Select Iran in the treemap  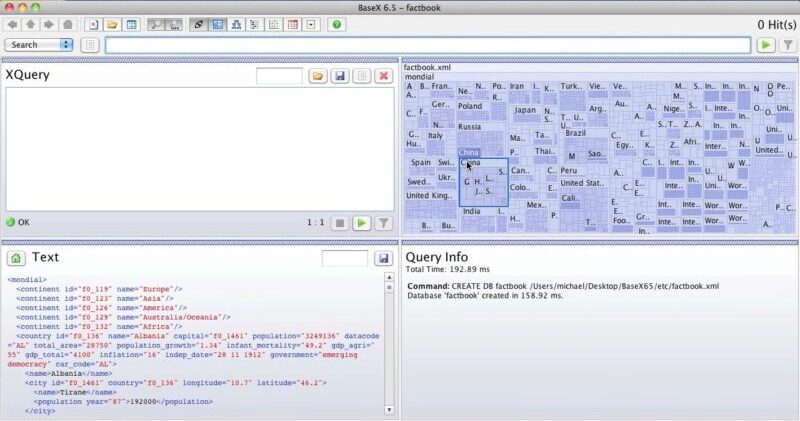point(517,86)
